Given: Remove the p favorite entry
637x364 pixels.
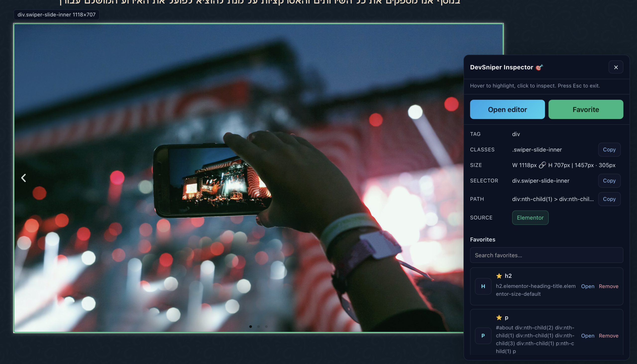Looking at the screenshot, I should [x=608, y=335].
